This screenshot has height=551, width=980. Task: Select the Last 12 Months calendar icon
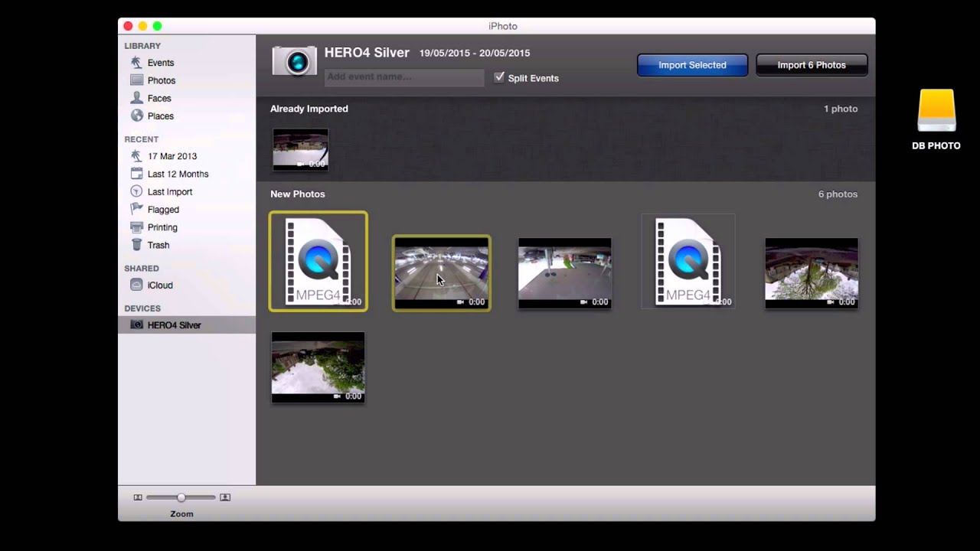pyautogui.click(x=136, y=174)
